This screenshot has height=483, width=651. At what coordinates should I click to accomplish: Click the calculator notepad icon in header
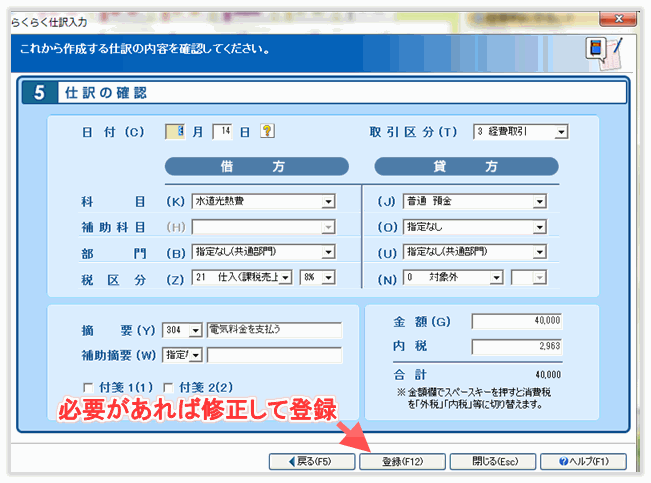(605, 53)
